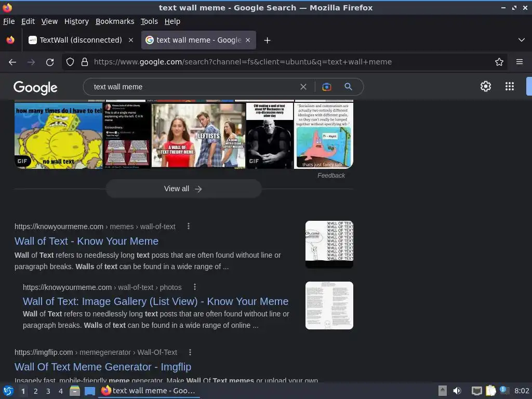
Task: Switch to workspace 4
Action: tap(61, 391)
